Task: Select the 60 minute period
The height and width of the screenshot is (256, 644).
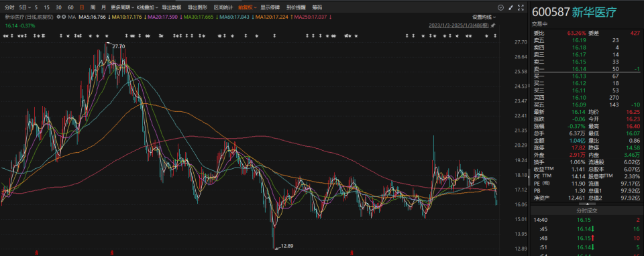Action: [x=70, y=7]
